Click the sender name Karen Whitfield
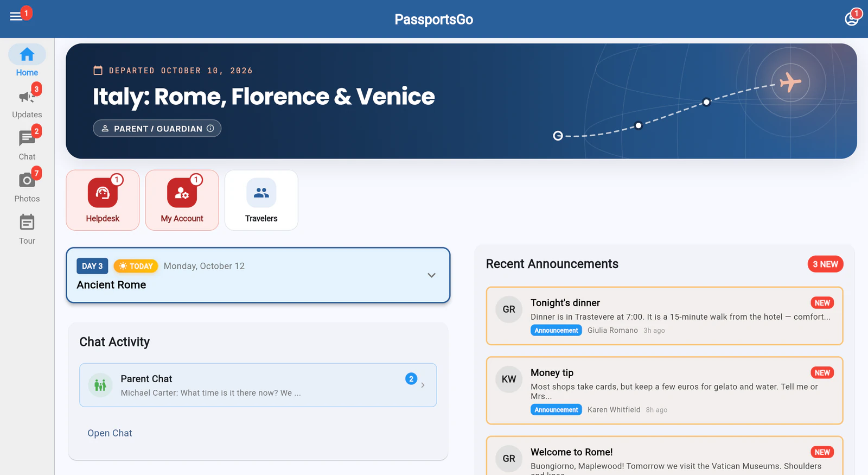 coord(614,410)
